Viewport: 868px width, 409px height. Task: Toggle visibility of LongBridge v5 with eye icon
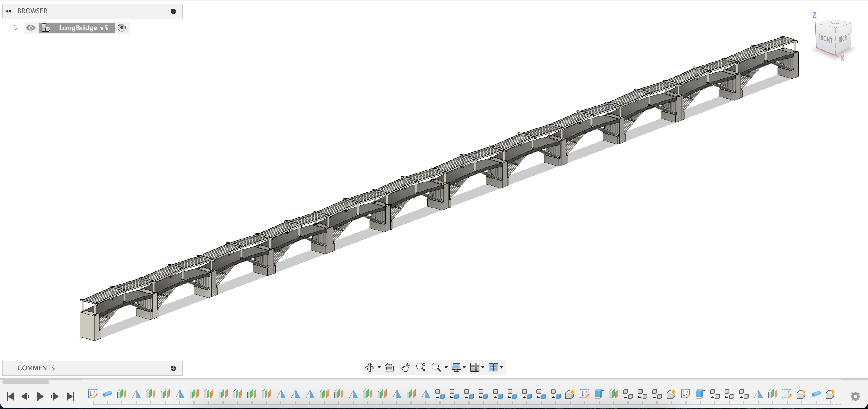[x=31, y=28]
